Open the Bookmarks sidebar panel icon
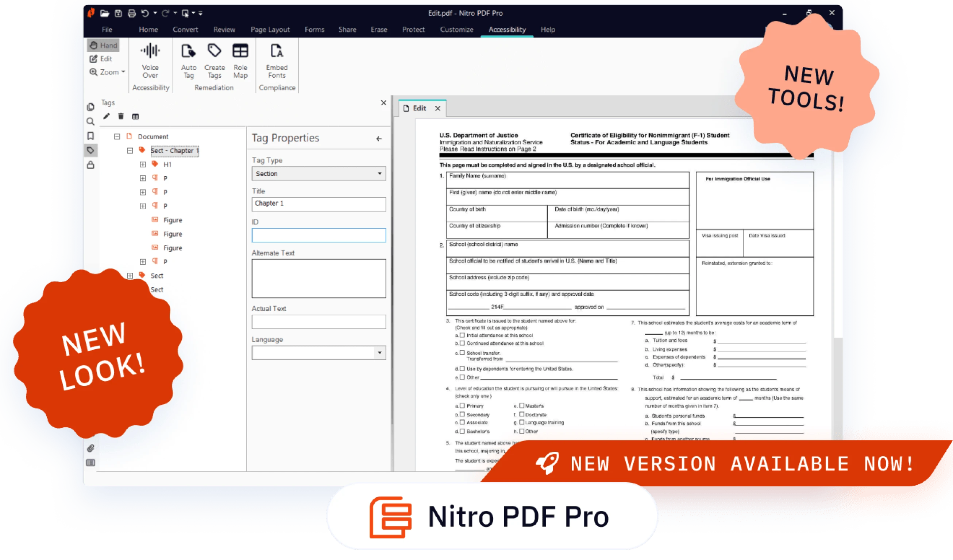The image size is (953, 560). click(x=90, y=136)
